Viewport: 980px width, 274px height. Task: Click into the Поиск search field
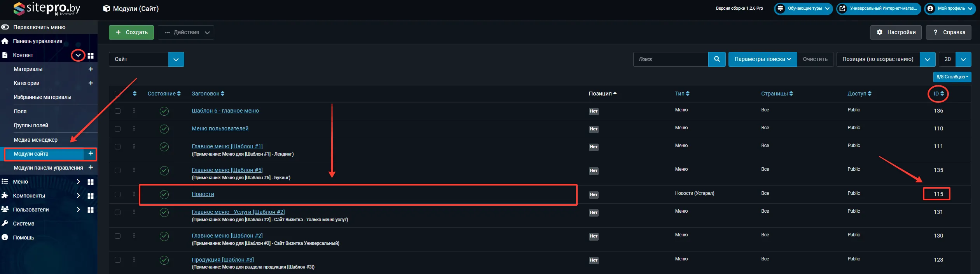point(670,59)
